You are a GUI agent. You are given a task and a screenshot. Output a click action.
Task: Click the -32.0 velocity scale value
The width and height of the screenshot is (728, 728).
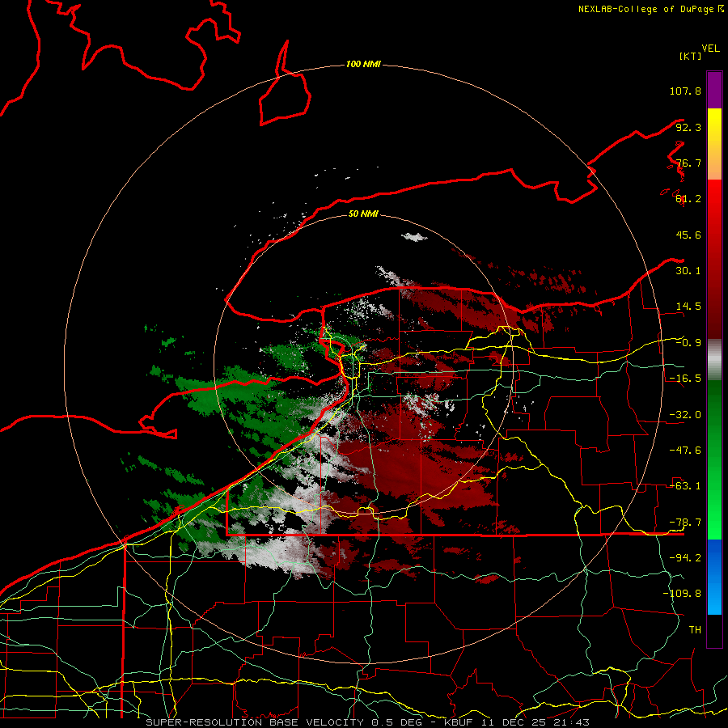pos(685,415)
